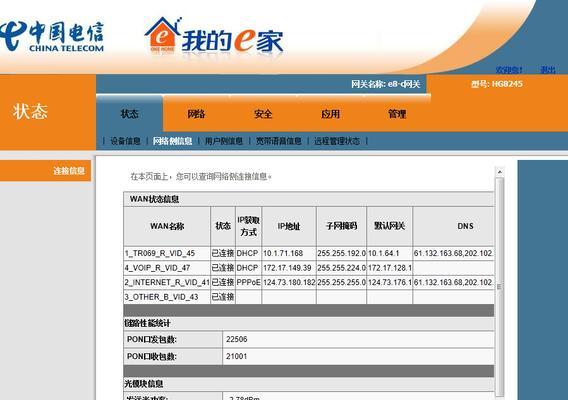Open 设备信息 submenu item
This screenshot has width=568, height=400.
pos(125,141)
